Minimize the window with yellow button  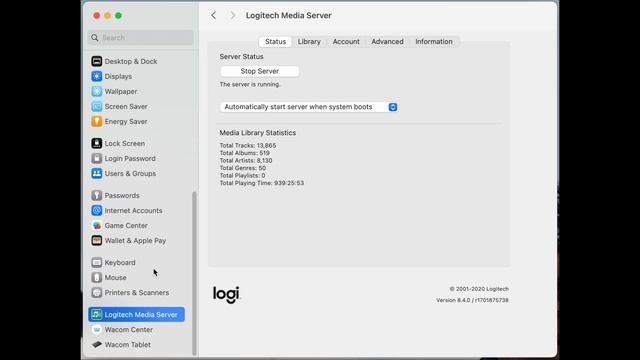[x=107, y=16]
